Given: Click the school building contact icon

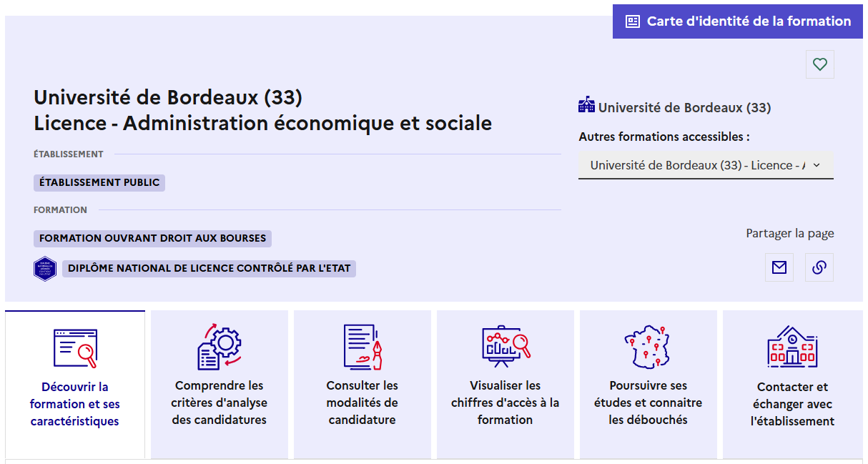Looking at the screenshot, I should pyautogui.click(x=792, y=347).
